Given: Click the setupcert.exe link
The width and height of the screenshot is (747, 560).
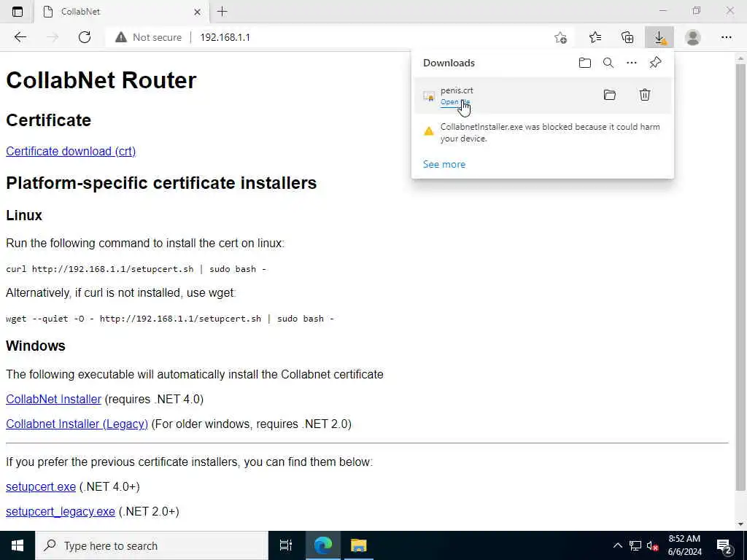Looking at the screenshot, I should [41, 486].
